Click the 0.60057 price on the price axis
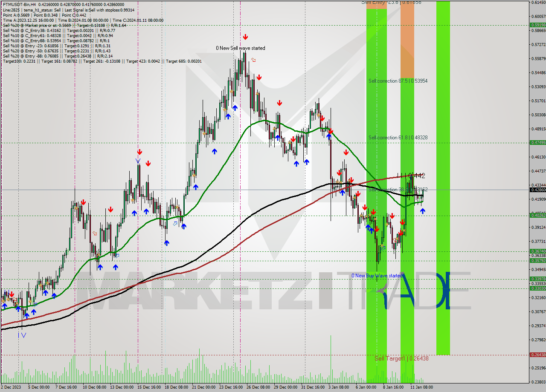The height and width of the screenshot is (392, 546). click(538, 16)
